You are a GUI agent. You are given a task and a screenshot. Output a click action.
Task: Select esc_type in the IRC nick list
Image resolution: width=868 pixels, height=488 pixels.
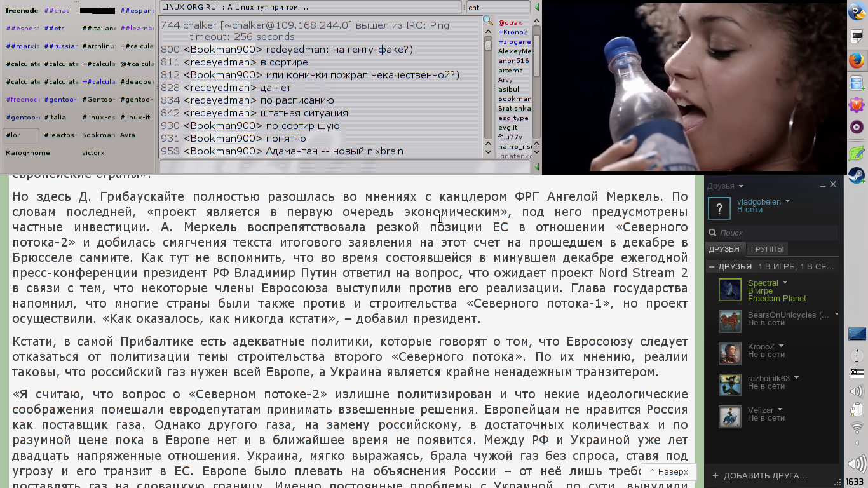click(513, 118)
